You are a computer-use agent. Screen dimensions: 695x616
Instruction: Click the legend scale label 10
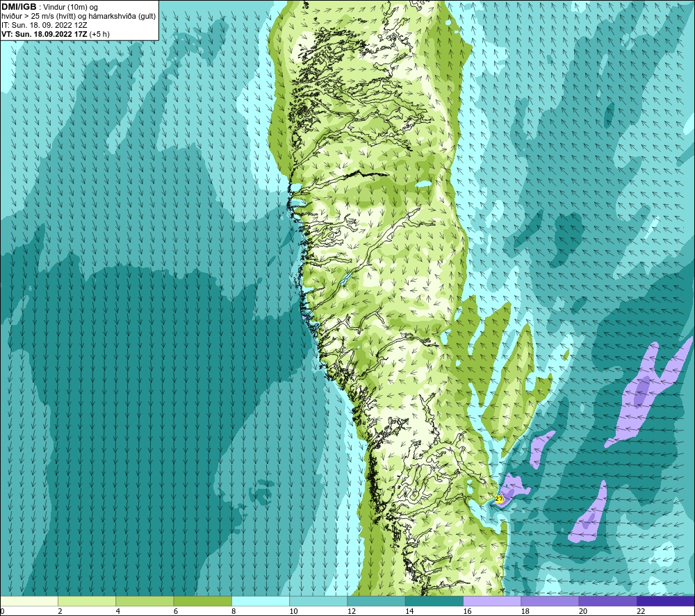coord(293,611)
